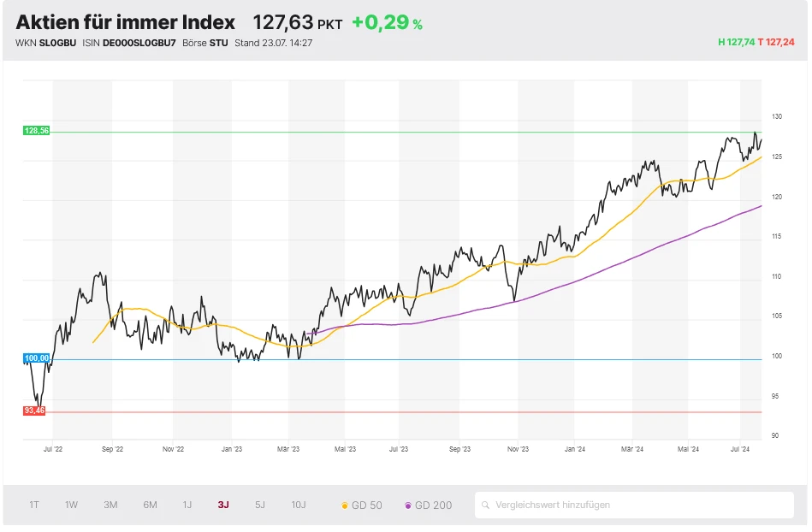Open the 10J long-term view
The width and height of the screenshot is (812, 532).
tap(298, 505)
